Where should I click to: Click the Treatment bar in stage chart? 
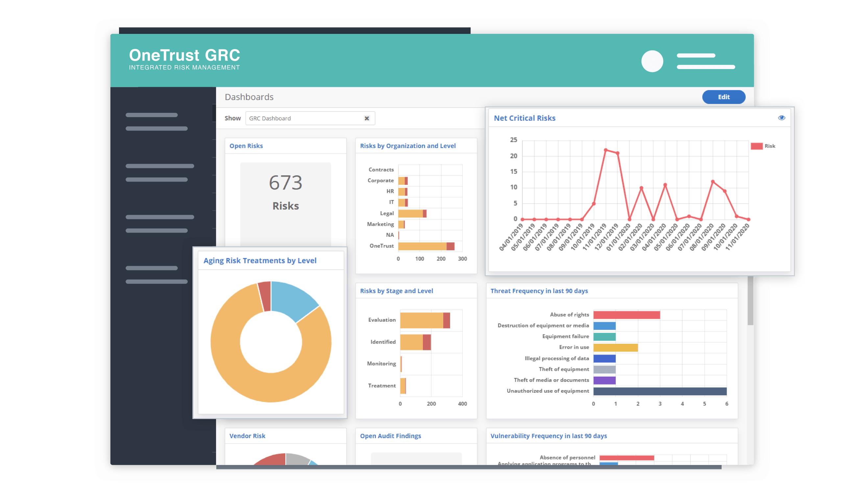coord(402,385)
